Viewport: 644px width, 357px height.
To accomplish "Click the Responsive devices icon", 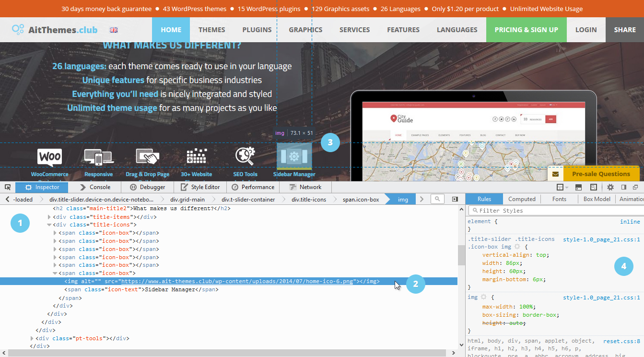I will (x=98, y=157).
